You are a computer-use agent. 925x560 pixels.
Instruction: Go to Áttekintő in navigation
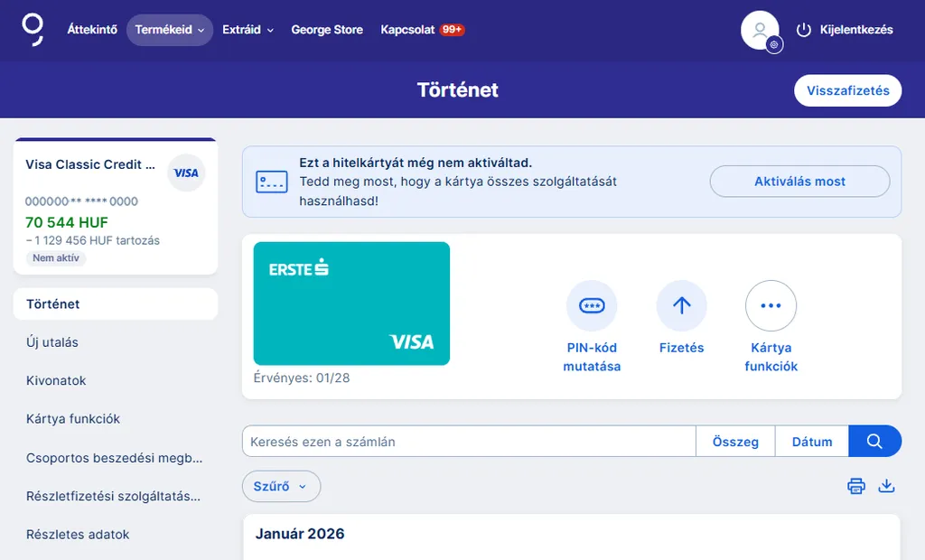[92, 30]
